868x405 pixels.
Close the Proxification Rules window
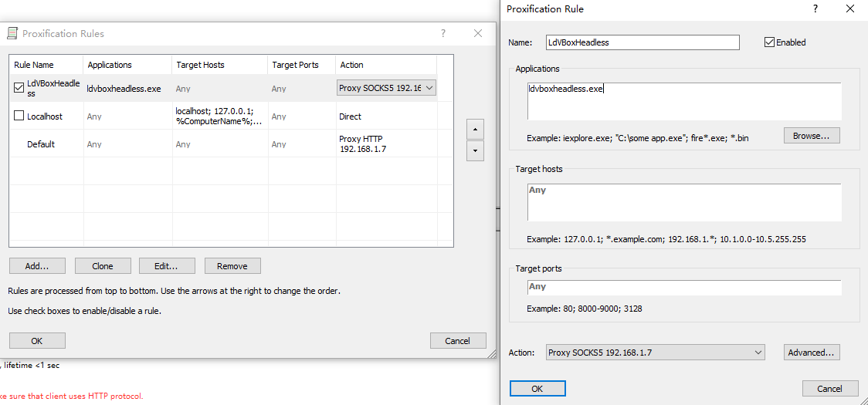coord(478,33)
